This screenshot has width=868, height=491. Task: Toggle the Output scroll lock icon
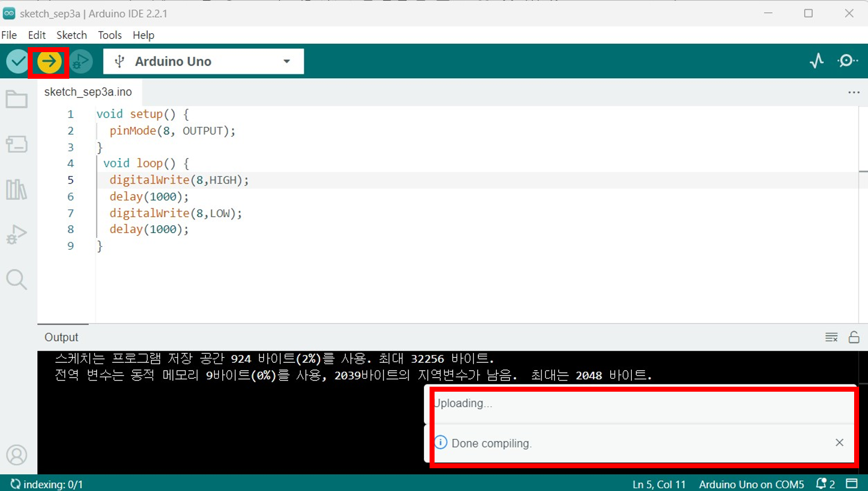[854, 337]
